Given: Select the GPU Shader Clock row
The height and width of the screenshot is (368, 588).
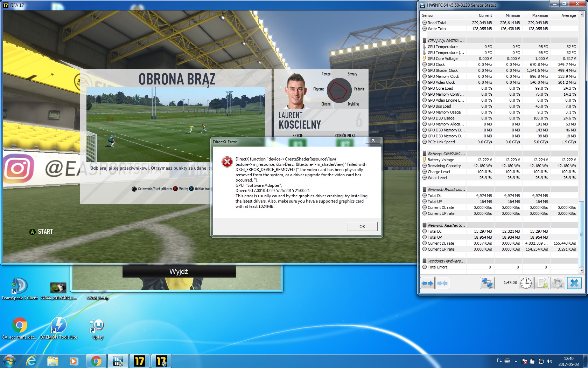Looking at the screenshot, I should point(499,70).
